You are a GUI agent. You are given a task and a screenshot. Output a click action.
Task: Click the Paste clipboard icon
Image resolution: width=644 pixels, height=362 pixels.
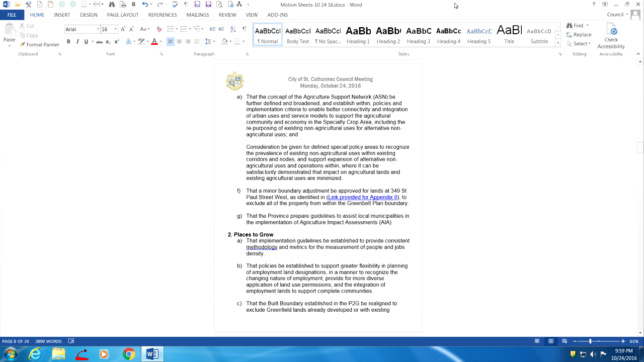click(9, 30)
